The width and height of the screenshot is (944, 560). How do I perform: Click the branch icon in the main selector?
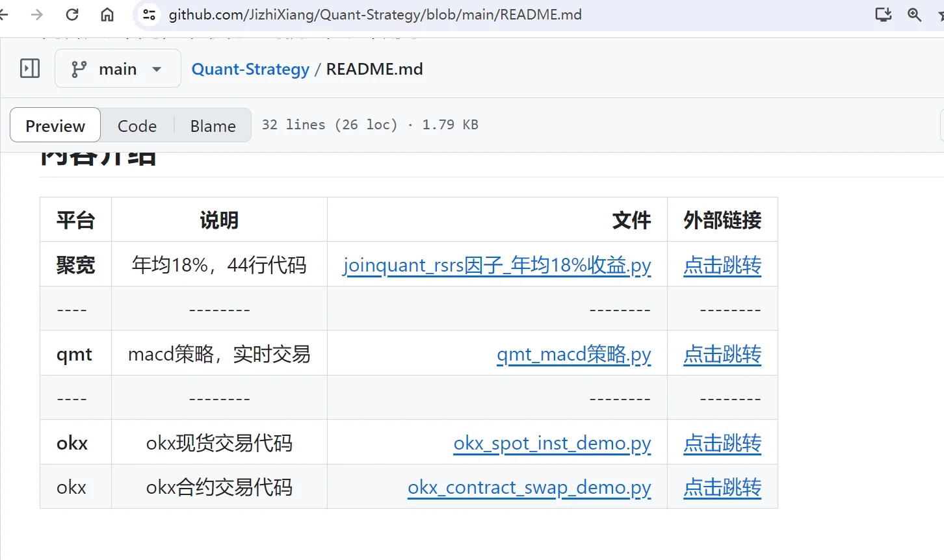(77, 68)
